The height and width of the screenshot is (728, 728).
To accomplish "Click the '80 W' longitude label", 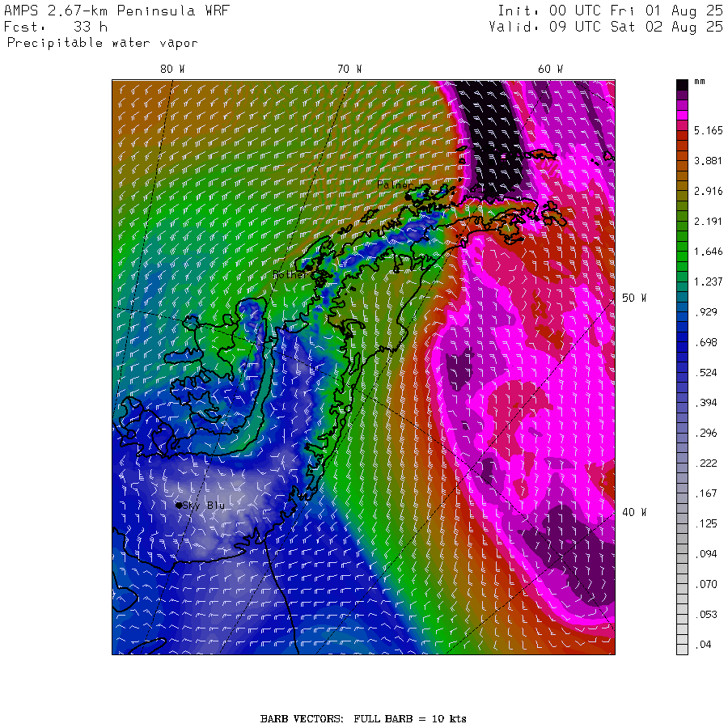I will click(x=172, y=70).
